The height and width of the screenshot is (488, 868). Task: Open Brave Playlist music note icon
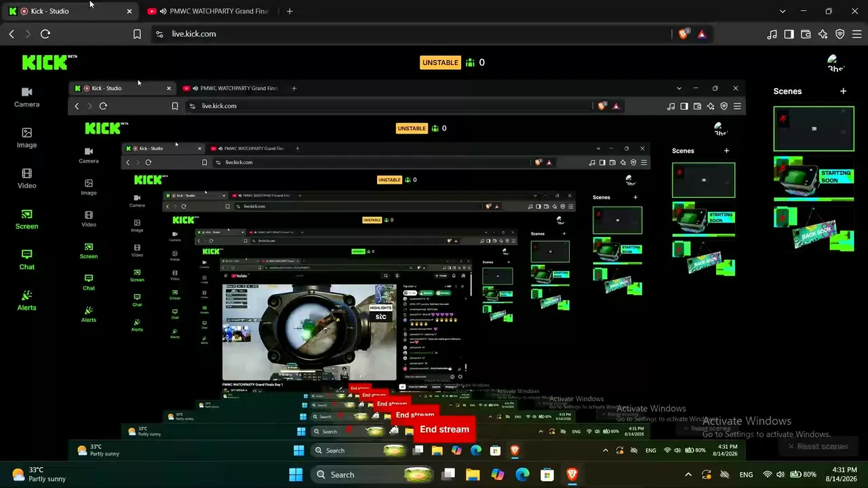772,34
